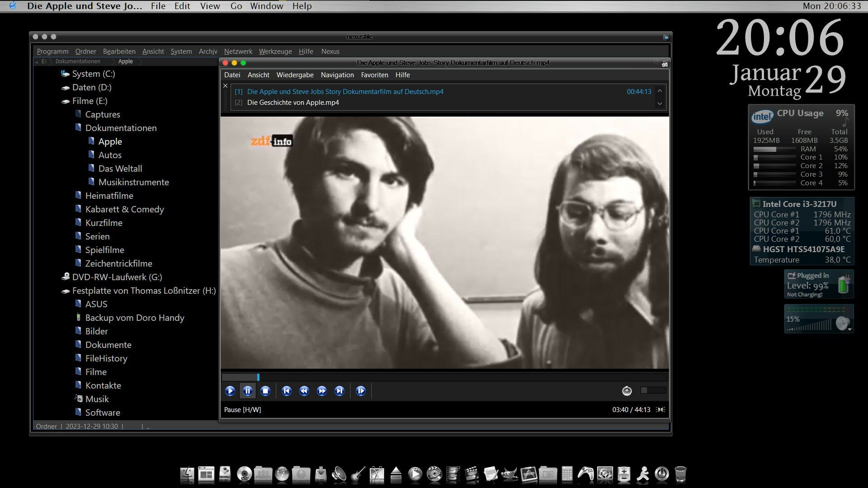
Task: Click the volume widget speaker knob on desktop
Action: 843,324
